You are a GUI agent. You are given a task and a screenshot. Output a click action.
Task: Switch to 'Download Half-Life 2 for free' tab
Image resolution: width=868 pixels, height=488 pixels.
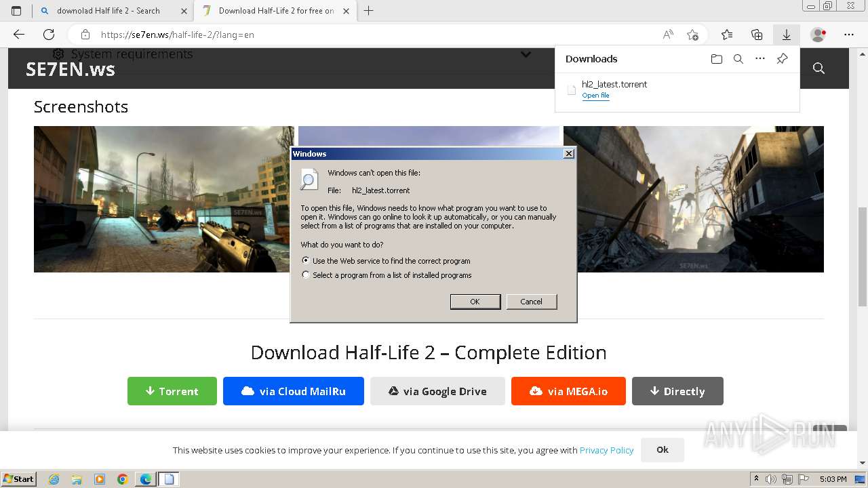click(x=276, y=11)
